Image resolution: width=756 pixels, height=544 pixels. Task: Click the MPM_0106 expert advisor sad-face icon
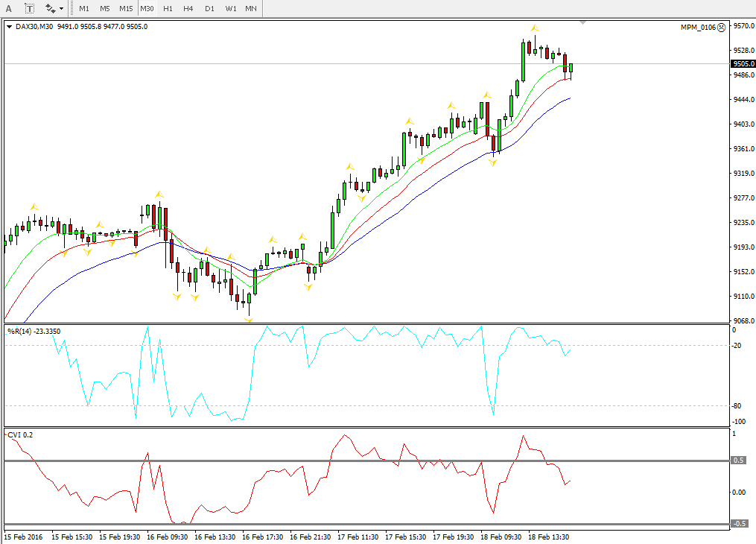pyautogui.click(x=721, y=28)
